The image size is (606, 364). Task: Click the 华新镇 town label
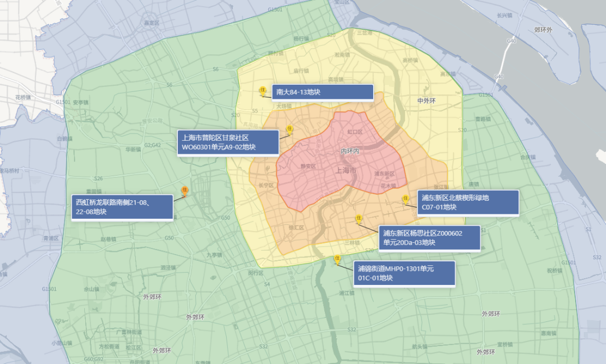[133, 150]
